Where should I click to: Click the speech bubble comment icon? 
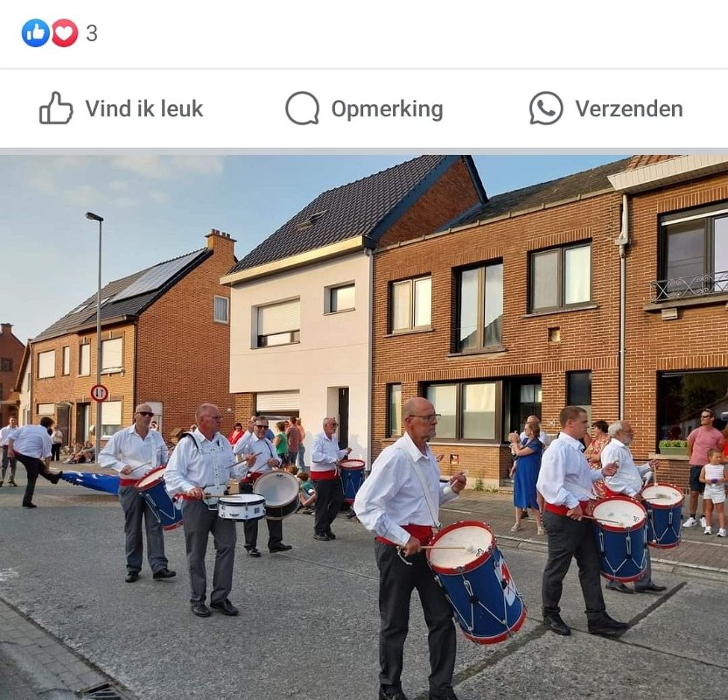(x=302, y=108)
